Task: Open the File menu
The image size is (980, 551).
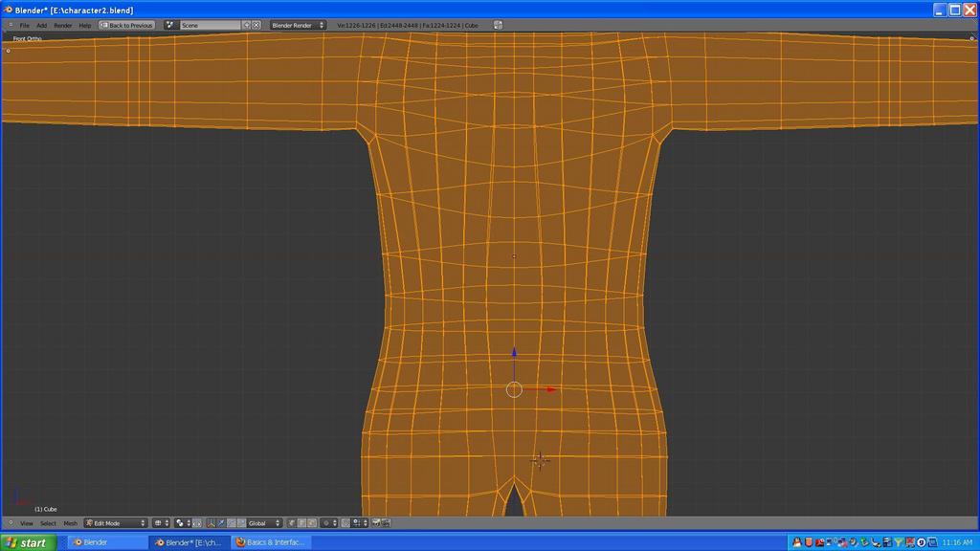Action: point(24,26)
